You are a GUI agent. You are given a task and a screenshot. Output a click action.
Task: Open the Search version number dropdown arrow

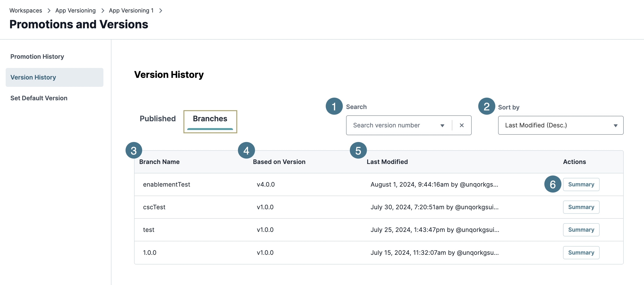442,125
